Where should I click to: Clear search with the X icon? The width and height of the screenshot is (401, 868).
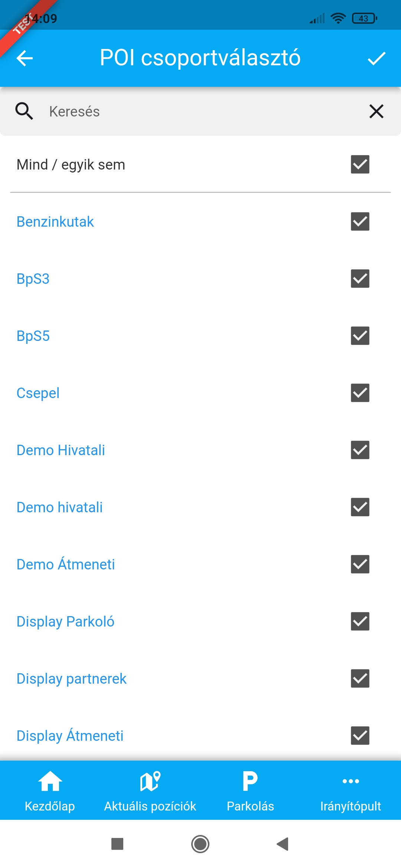click(x=376, y=111)
